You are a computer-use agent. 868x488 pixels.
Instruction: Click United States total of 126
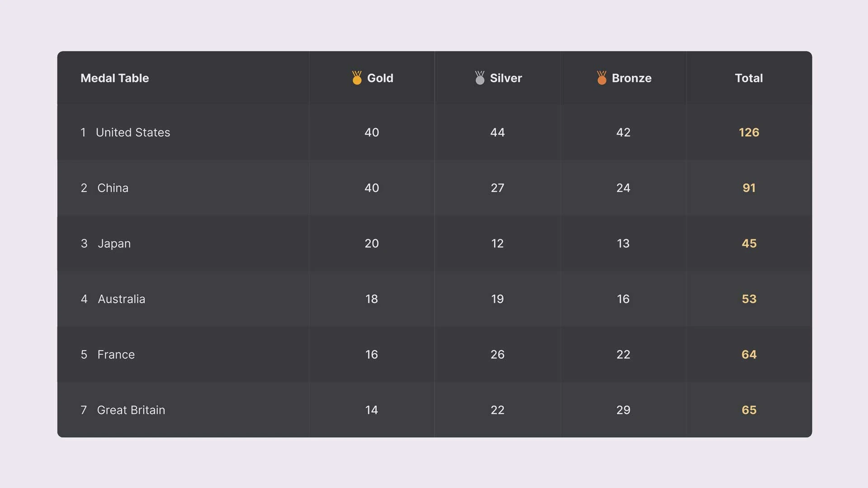pyautogui.click(x=749, y=132)
